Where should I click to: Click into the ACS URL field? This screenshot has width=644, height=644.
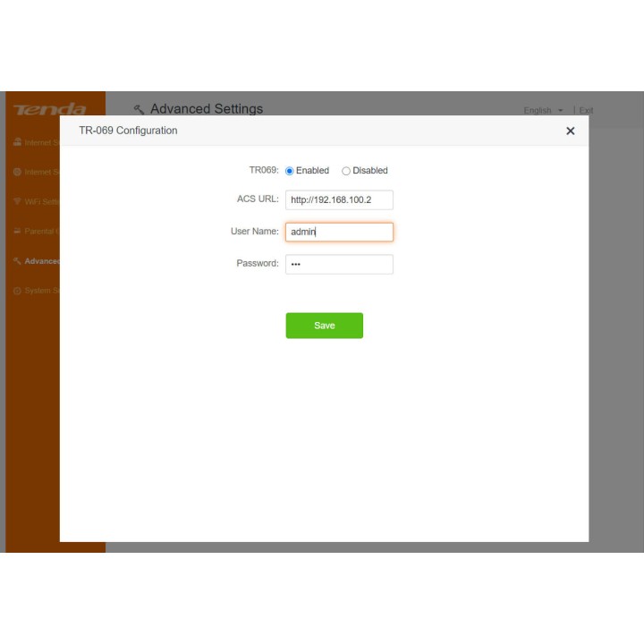tap(339, 200)
